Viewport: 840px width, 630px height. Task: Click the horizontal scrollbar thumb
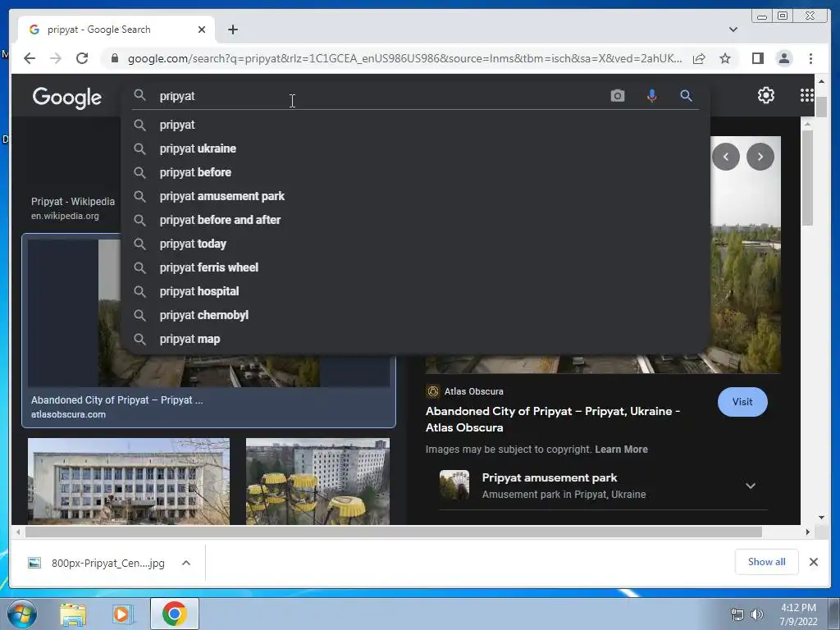pos(393,532)
